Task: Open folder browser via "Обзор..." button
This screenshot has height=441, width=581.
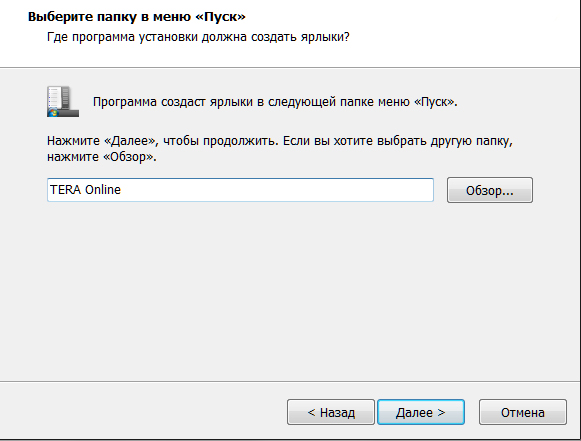Action: 489,190
